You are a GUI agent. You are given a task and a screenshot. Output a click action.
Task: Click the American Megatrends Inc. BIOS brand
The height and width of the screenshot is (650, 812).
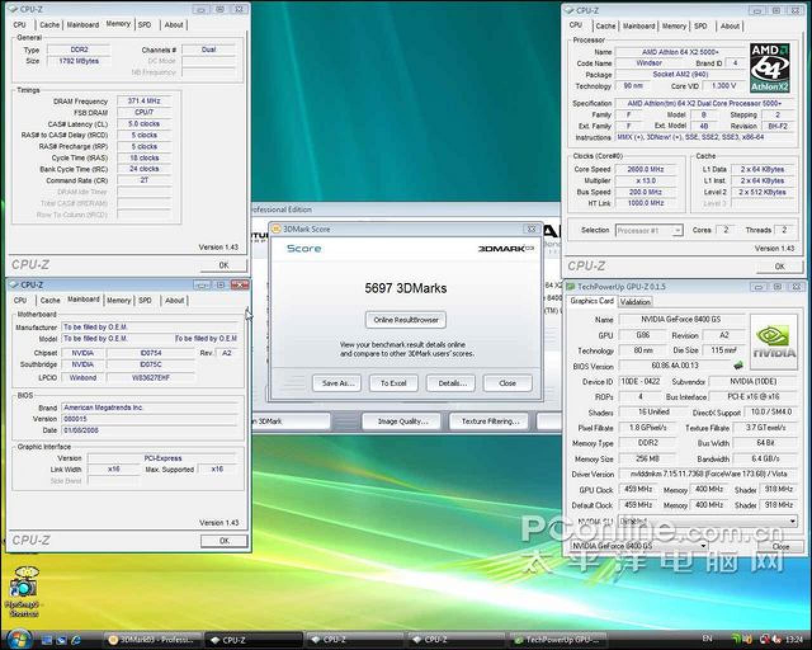[150, 408]
